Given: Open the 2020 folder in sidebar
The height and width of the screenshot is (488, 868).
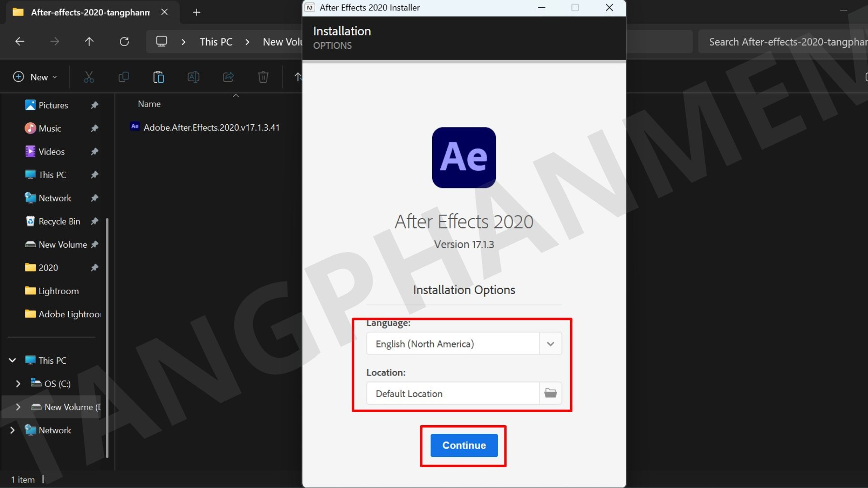Looking at the screenshot, I should pos(48,267).
